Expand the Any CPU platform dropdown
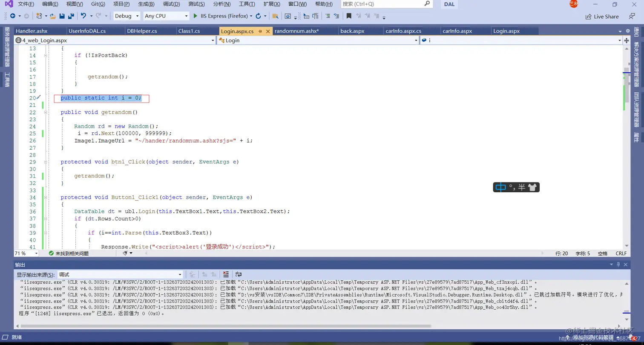Image resolution: width=644 pixels, height=345 pixels. [x=166, y=16]
